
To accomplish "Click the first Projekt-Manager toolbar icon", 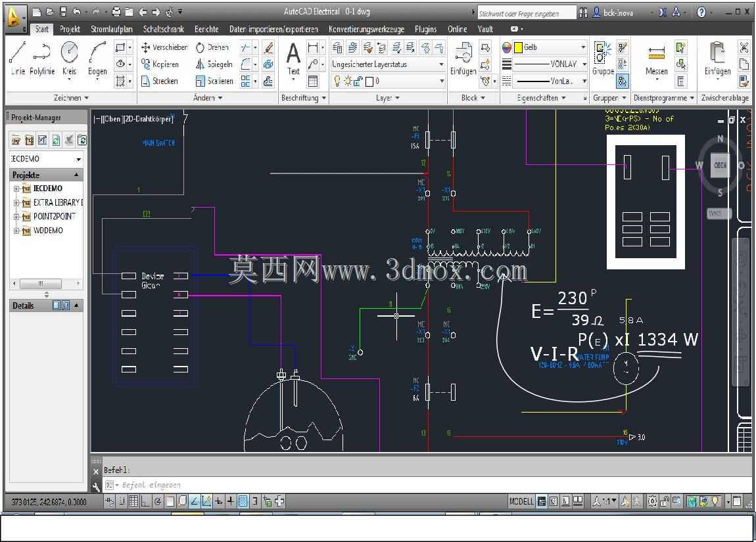I will (16, 140).
